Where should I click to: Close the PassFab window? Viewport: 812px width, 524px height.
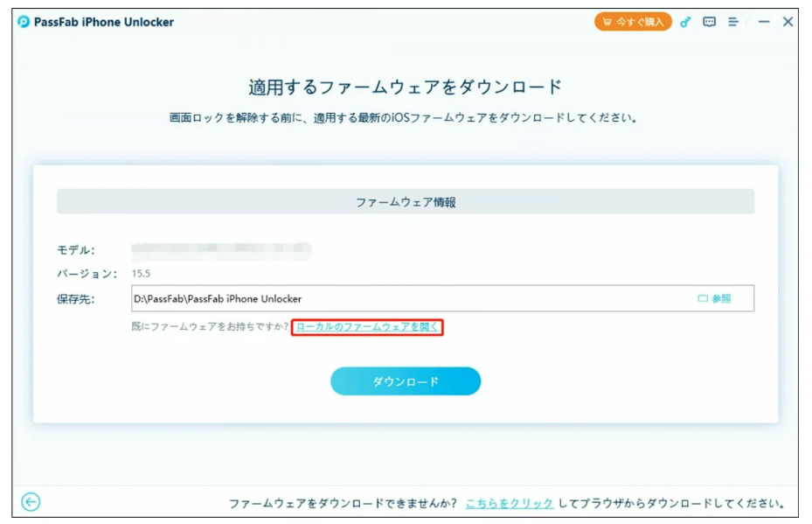pyautogui.click(x=788, y=22)
